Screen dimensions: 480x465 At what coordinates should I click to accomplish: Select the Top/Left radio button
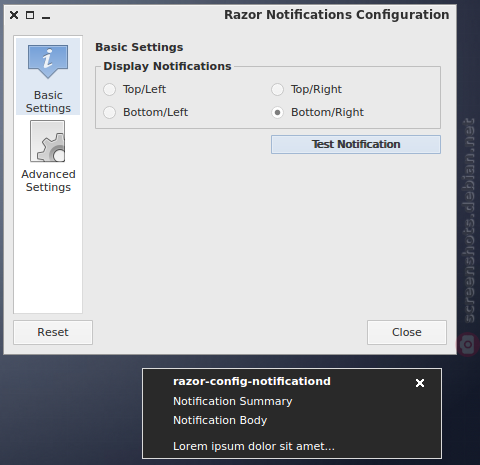[110, 89]
